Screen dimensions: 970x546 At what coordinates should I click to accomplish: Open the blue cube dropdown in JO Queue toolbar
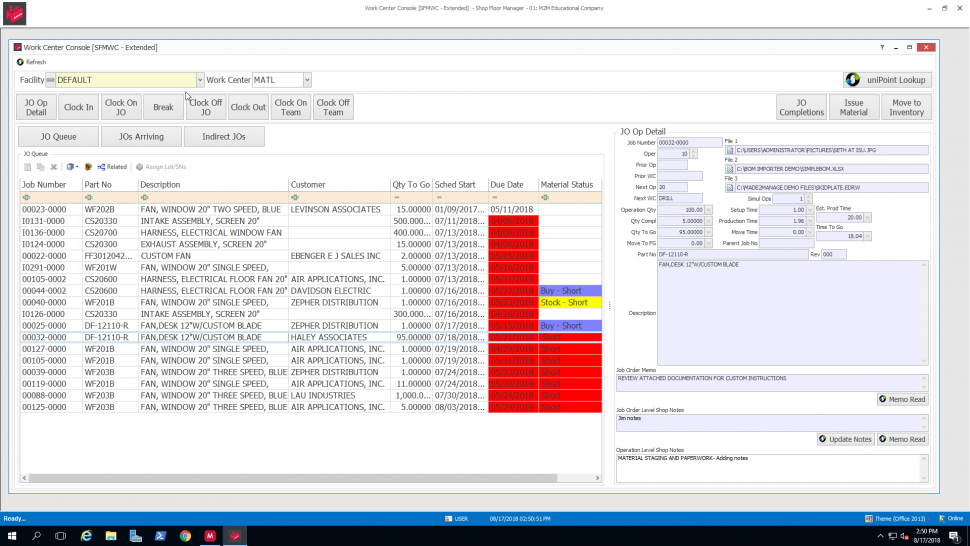[72, 167]
